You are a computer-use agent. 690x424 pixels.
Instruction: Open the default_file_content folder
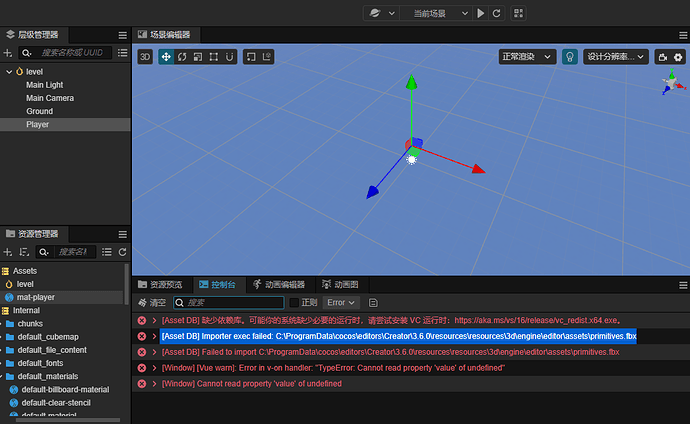tap(52, 350)
